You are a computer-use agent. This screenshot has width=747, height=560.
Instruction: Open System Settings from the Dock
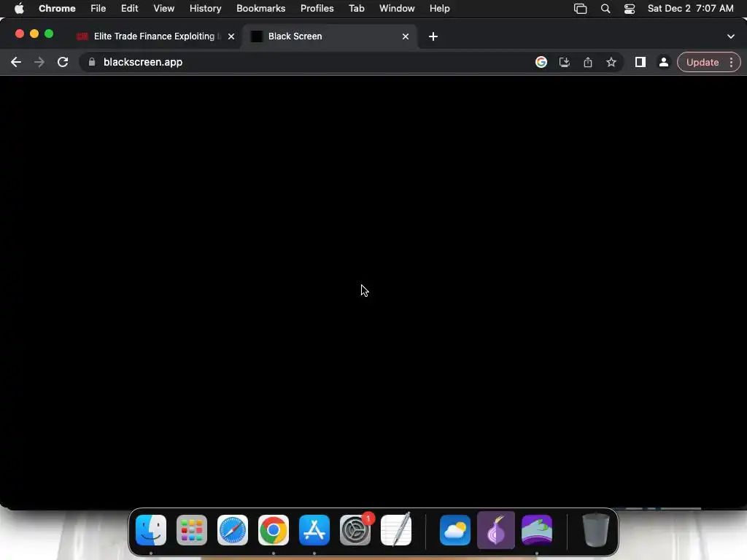point(355,530)
